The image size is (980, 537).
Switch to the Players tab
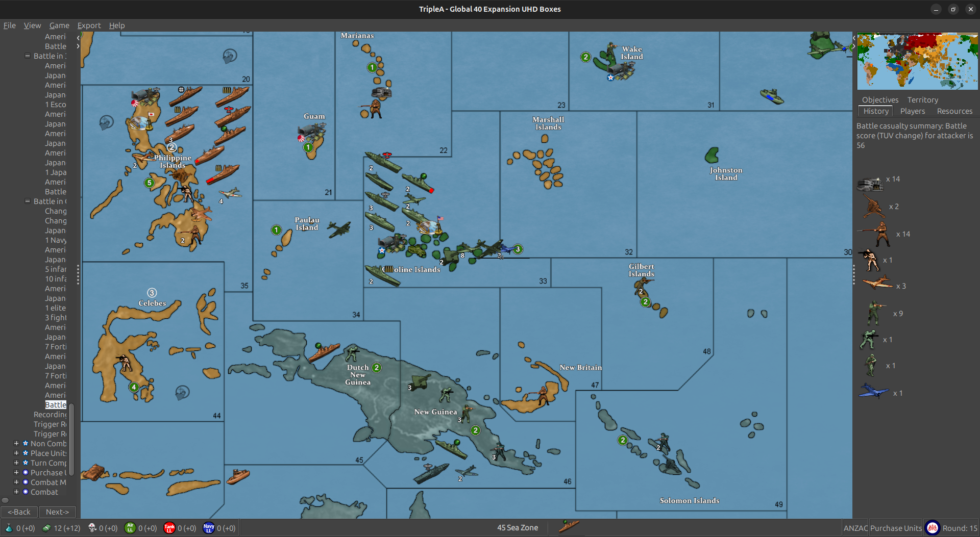tap(912, 111)
